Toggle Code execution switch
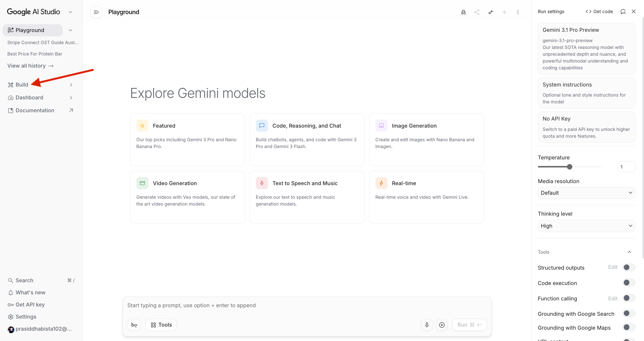 click(629, 283)
